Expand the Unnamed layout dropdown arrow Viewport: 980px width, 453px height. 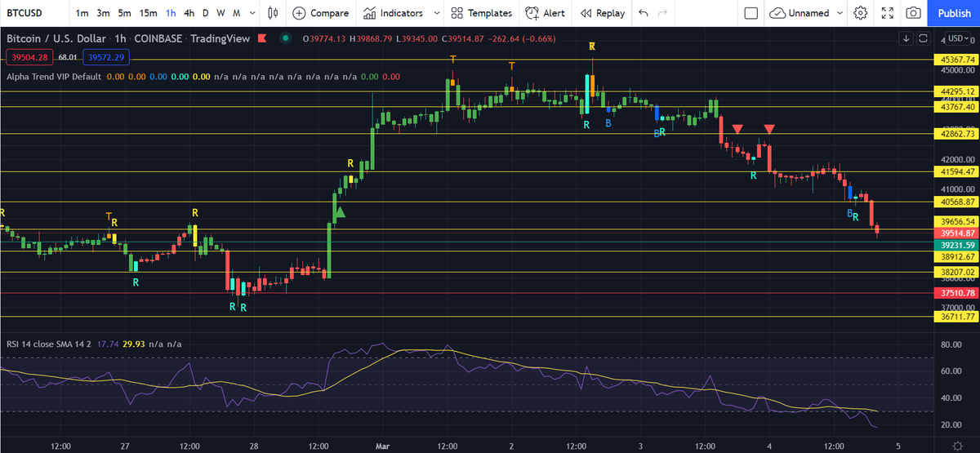[841, 13]
